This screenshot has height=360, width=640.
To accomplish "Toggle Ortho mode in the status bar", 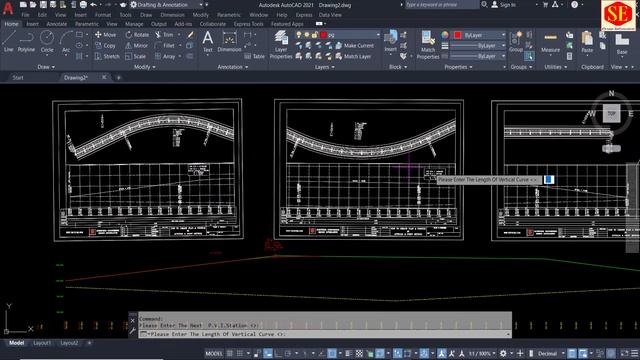I will [278, 353].
